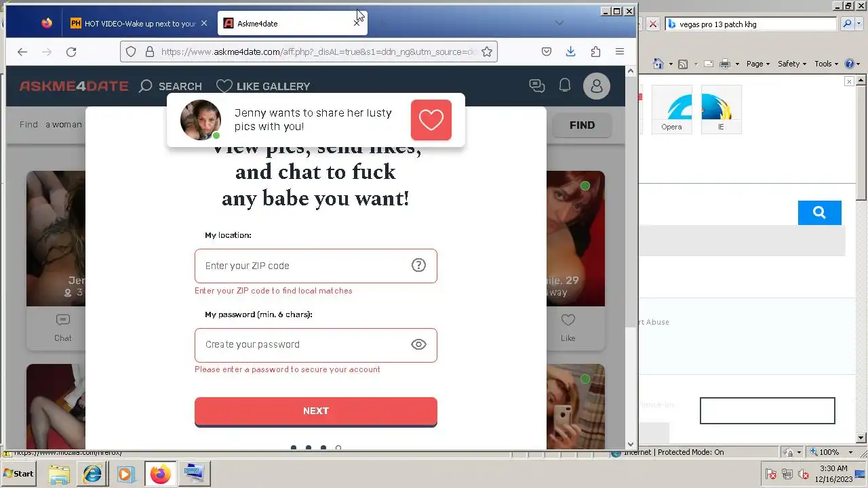Image resolution: width=868 pixels, height=488 pixels.
Task: Open the Firefox list all tabs dropdown
Action: pos(559,23)
